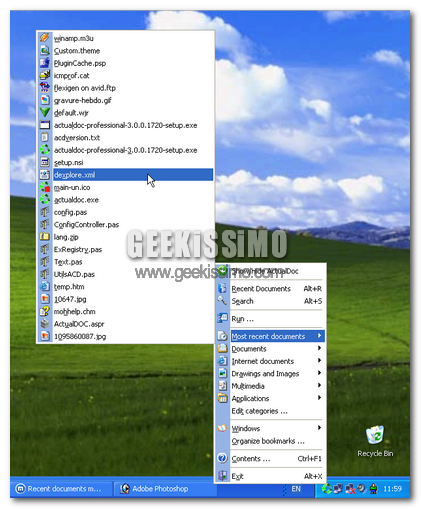The image size is (421, 509).
Task: Open dexplore.xml from the list
Action: pyautogui.click(x=126, y=175)
